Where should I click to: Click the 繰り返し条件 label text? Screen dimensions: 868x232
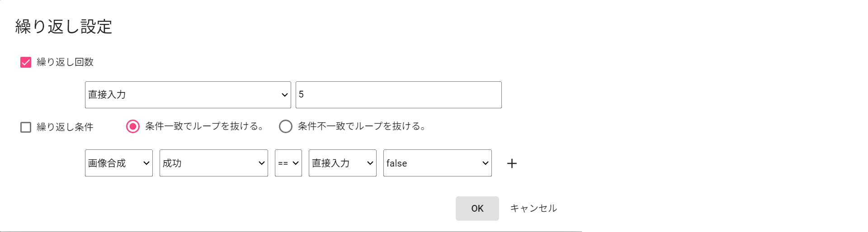point(65,127)
